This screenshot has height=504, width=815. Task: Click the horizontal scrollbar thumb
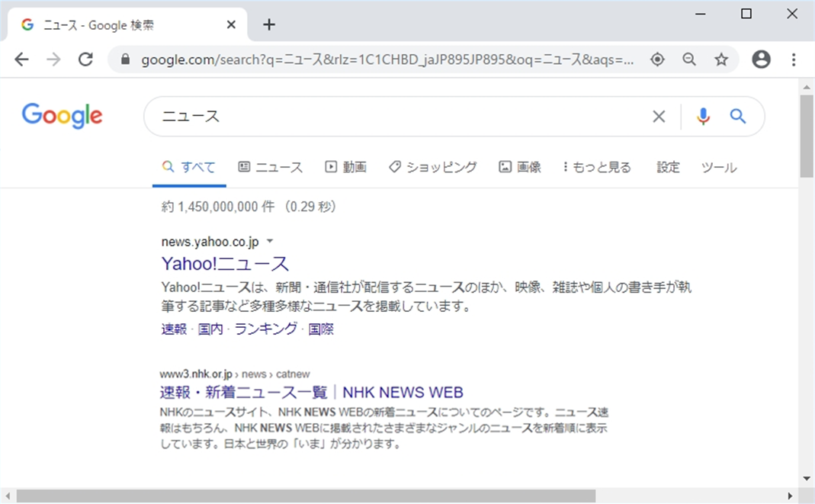306,496
